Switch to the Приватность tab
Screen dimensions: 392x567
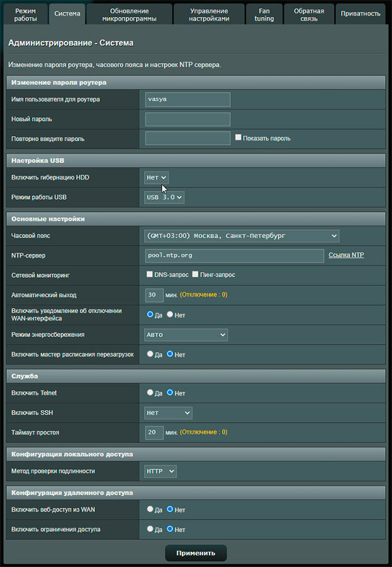(360, 14)
